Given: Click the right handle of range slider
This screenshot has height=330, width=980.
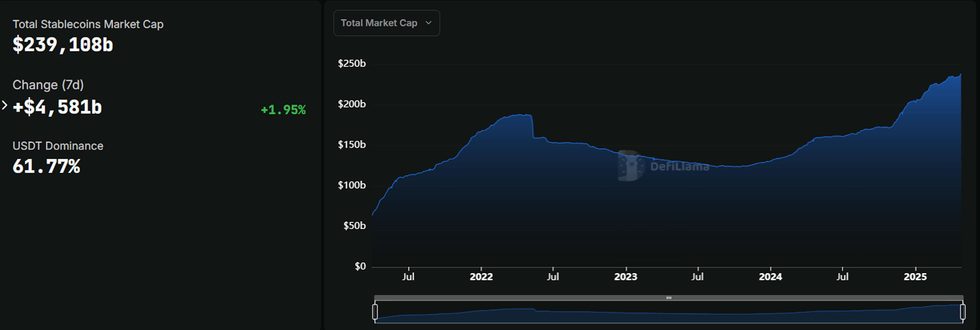Looking at the screenshot, I should click(962, 312).
